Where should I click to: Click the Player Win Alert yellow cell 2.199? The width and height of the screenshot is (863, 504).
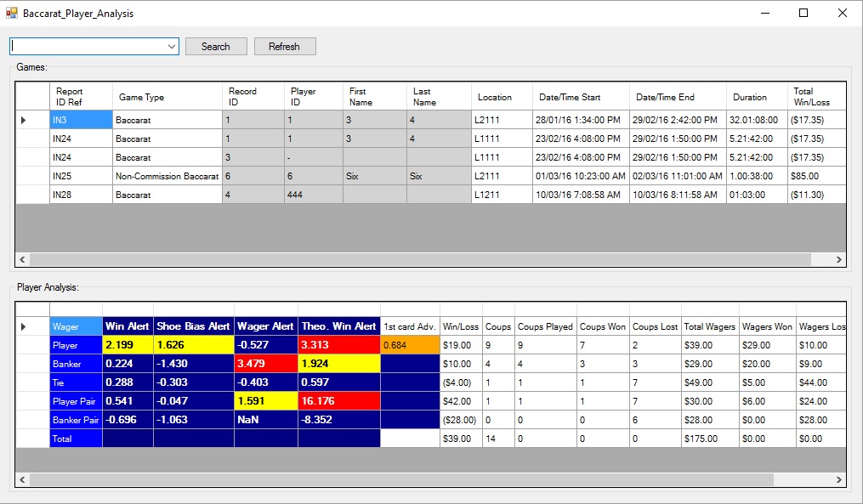point(128,346)
